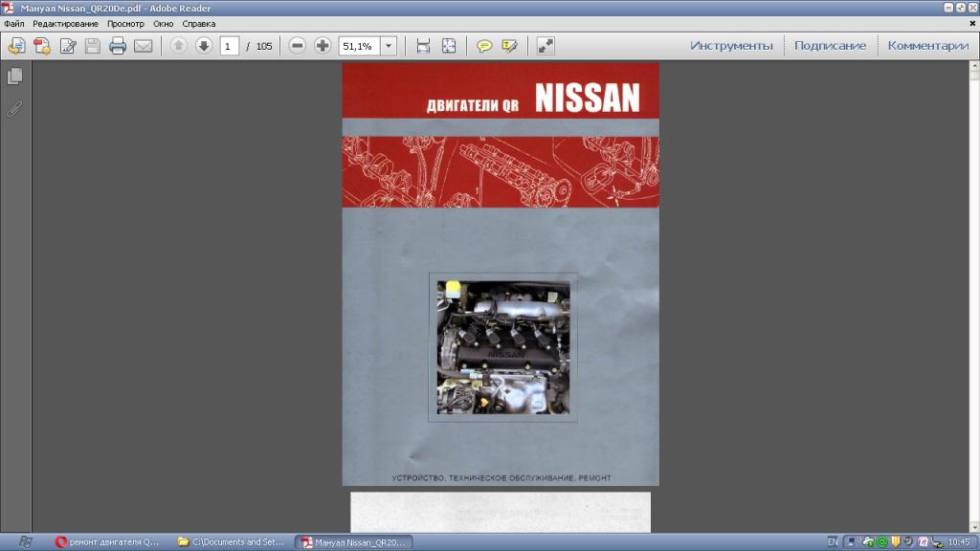Image resolution: width=980 pixels, height=551 pixels.
Task: Click the save floppy disk icon
Action: pyautogui.click(x=93, y=46)
